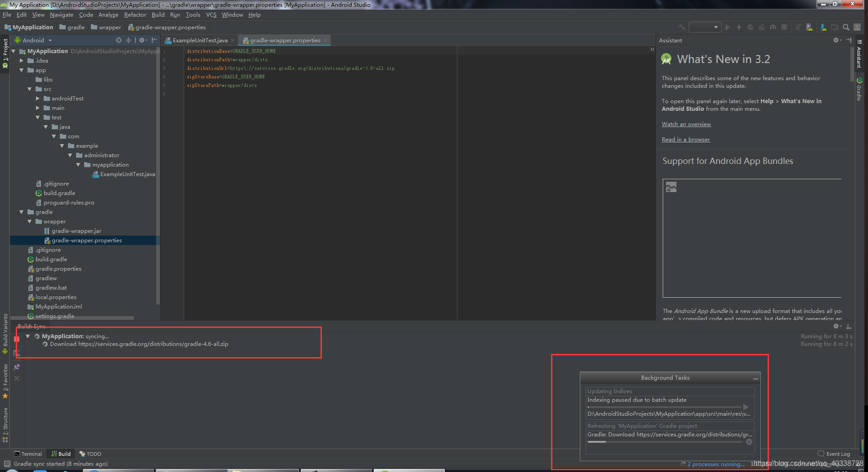868x472 pixels.
Task: Click the Stop square icon in toolbar
Action: [784, 27]
